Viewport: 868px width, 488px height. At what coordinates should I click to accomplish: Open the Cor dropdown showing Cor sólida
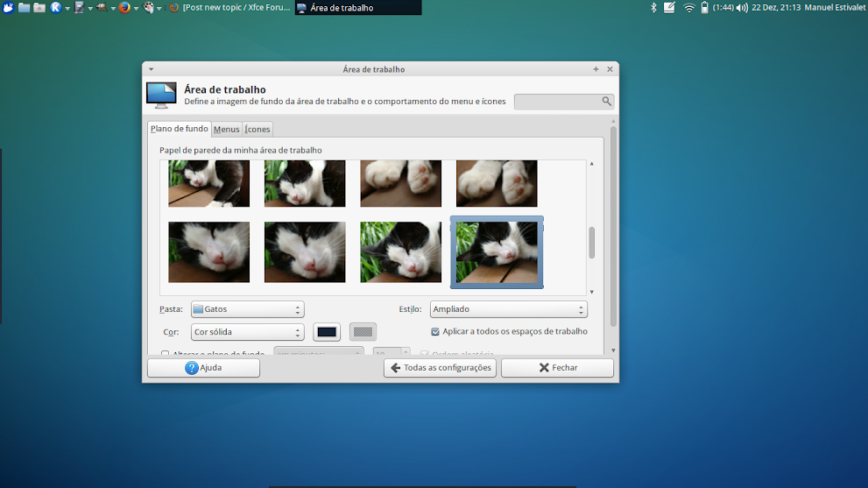248,332
